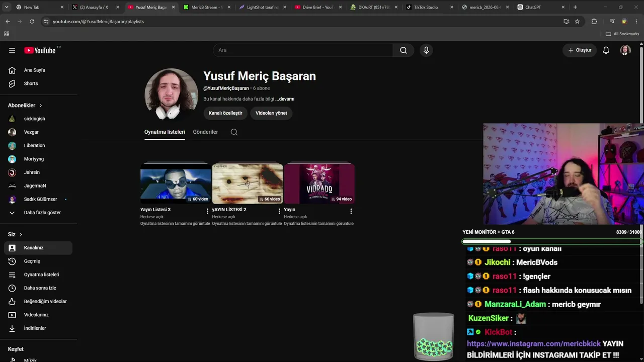
Task: Click the YouTube logo
Action: click(40, 50)
